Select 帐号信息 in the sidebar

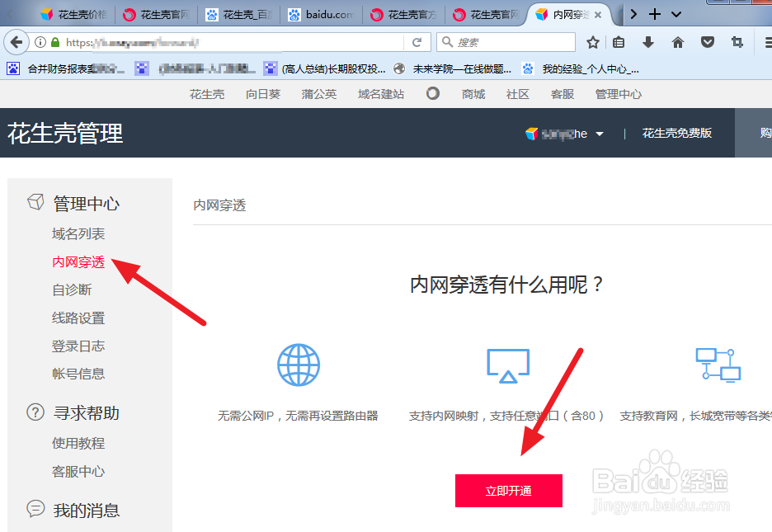point(78,374)
